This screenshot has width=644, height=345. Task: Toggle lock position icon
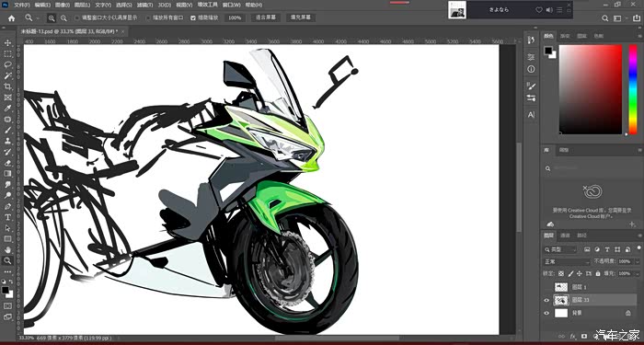(580, 273)
